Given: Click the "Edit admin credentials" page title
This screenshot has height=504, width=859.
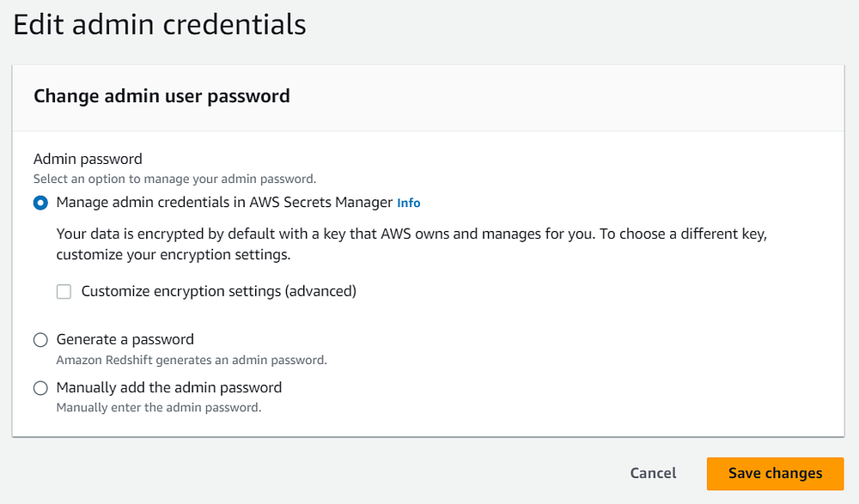Looking at the screenshot, I should click(160, 24).
